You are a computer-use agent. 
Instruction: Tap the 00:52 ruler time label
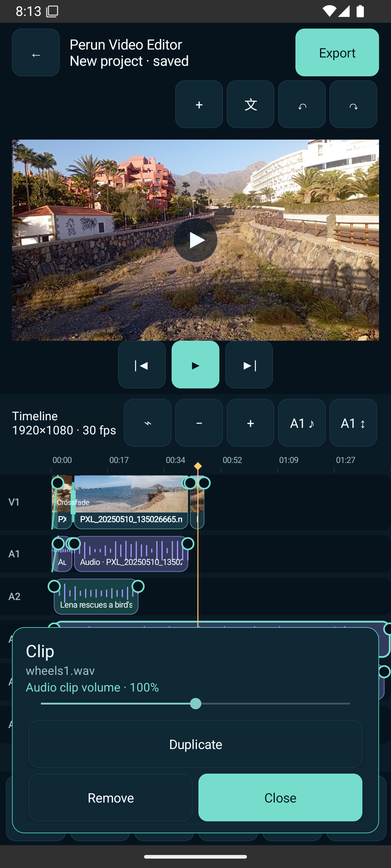(x=232, y=460)
